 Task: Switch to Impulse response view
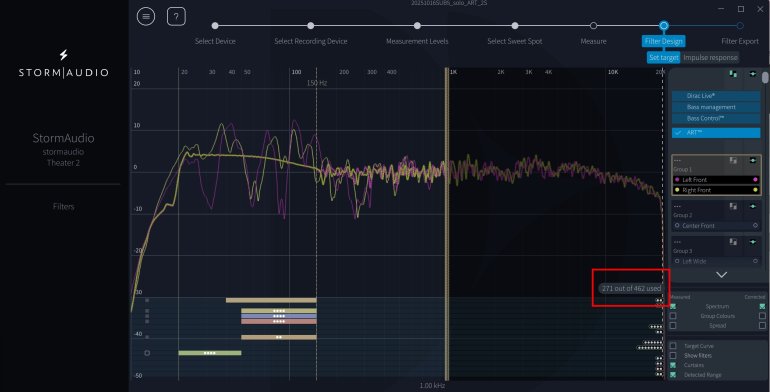710,57
